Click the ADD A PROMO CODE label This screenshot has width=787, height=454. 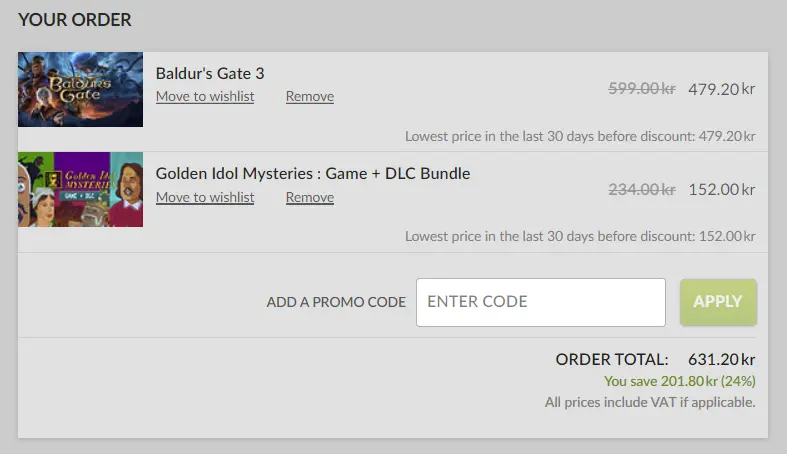336,302
